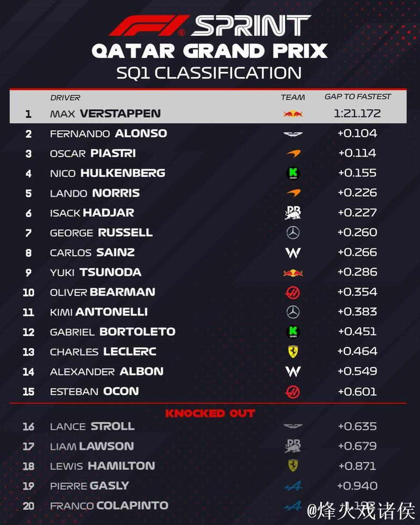Click the DRIVER column header

[65, 98]
